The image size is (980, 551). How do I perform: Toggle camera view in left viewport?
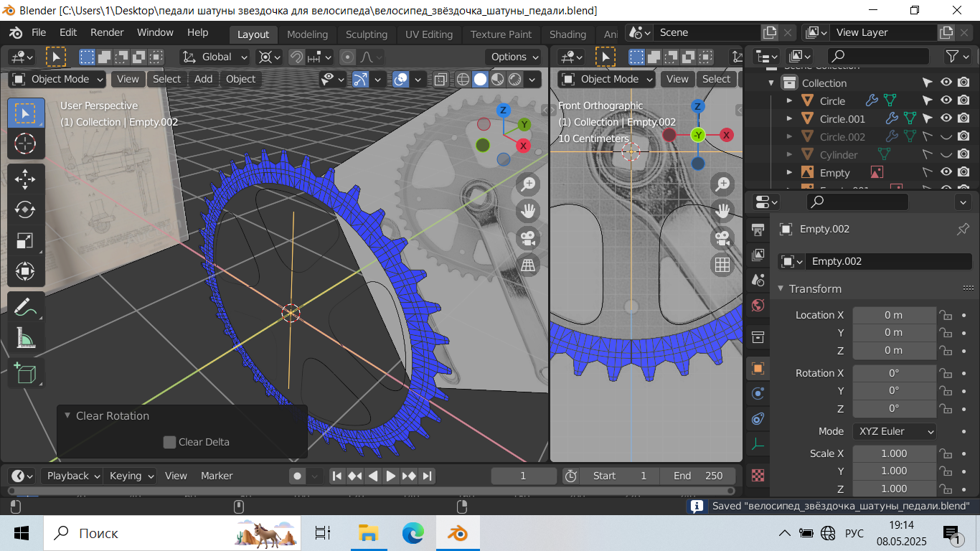tap(529, 238)
